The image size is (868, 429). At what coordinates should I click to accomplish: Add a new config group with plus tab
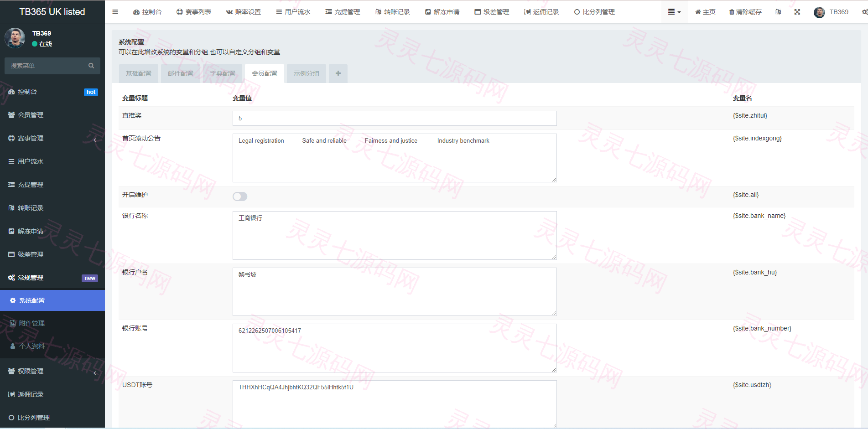pos(338,73)
